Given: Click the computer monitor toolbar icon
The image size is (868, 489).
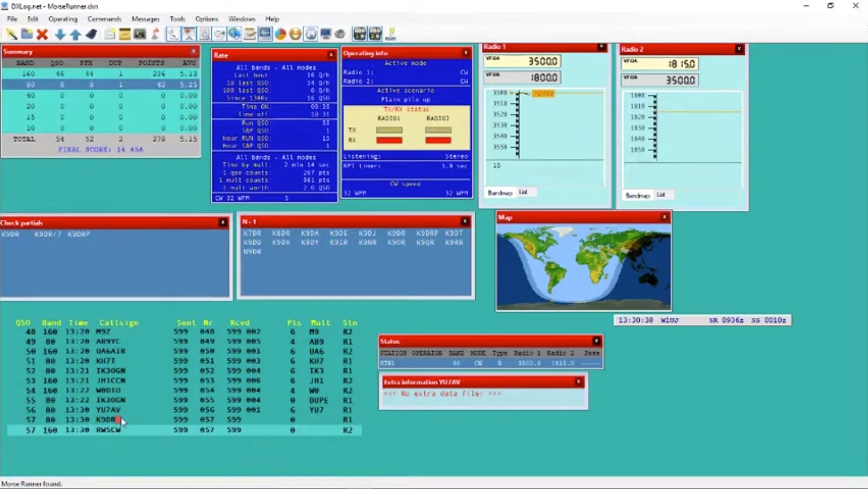Looking at the screenshot, I should 325,34.
